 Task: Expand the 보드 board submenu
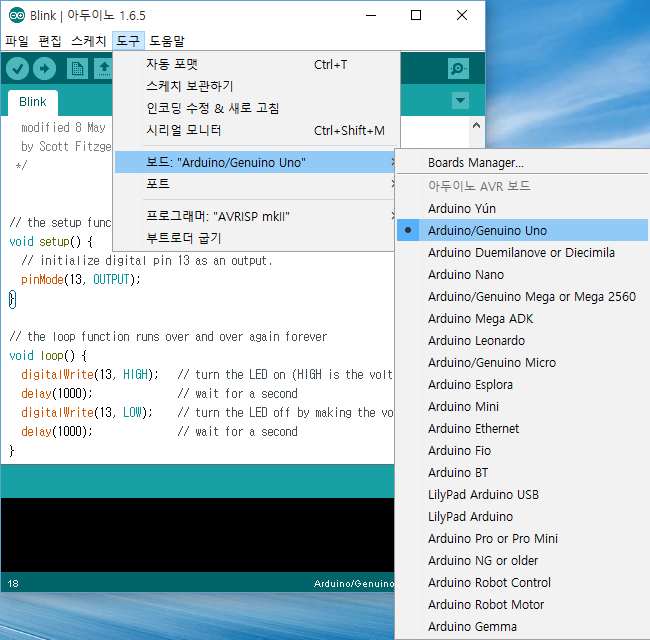255,162
